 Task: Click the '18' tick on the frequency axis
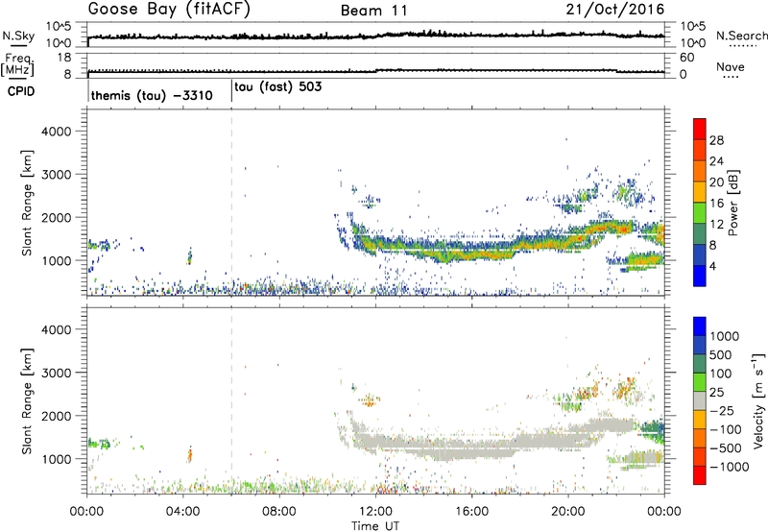click(65, 58)
